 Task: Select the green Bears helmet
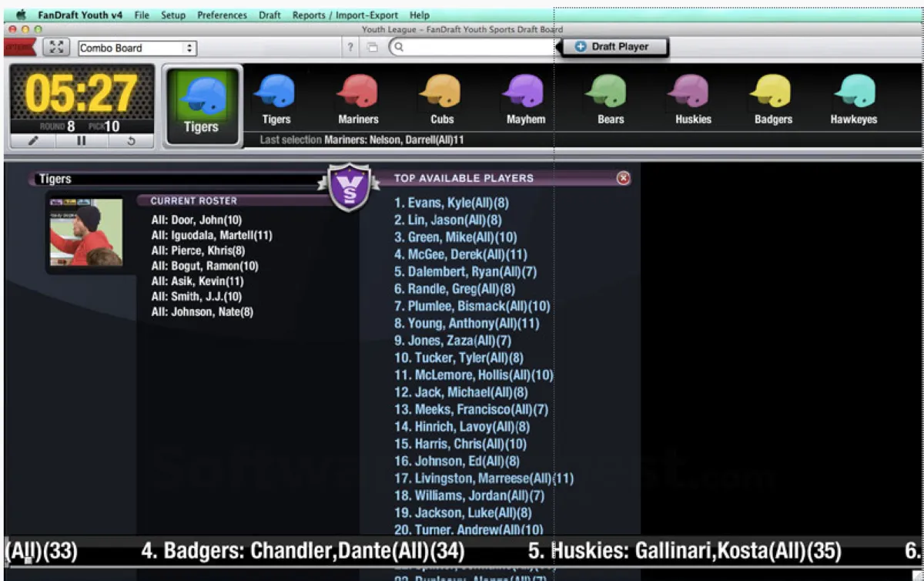pyautogui.click(x=606, y=91)
